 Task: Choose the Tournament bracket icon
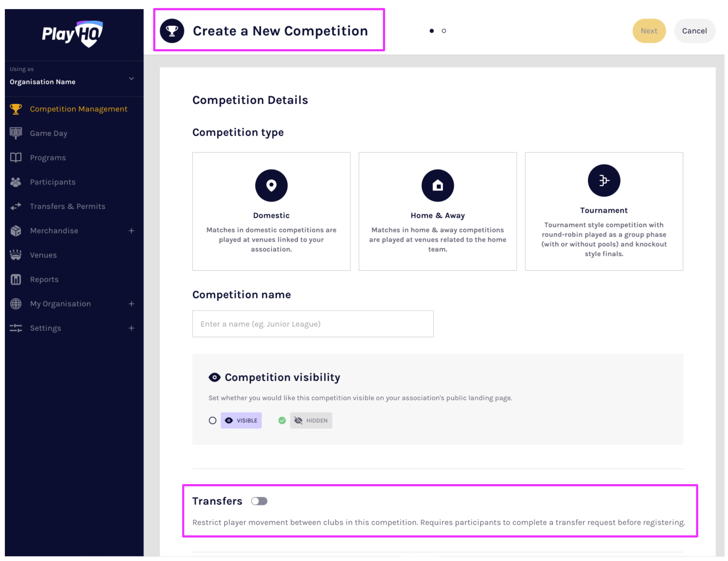tap(603, 180)
